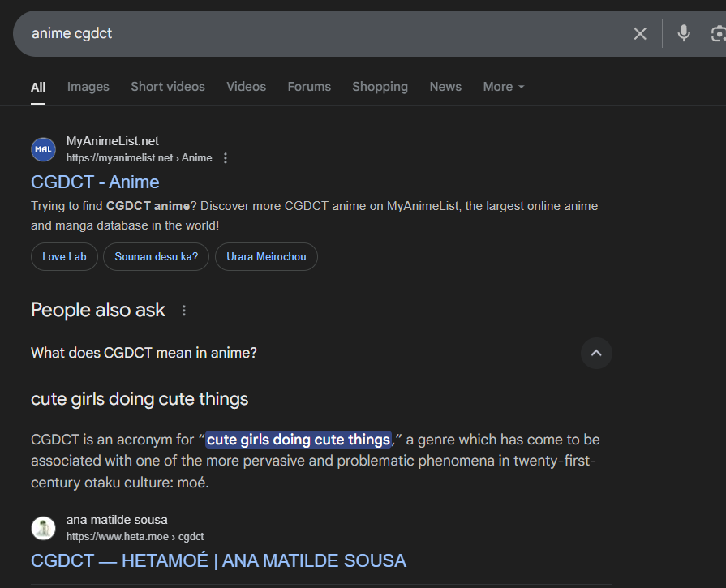Open the Urara Meirochou sitelink chip
This screenshot has height=588, width=726.
[x=266, y=256]
